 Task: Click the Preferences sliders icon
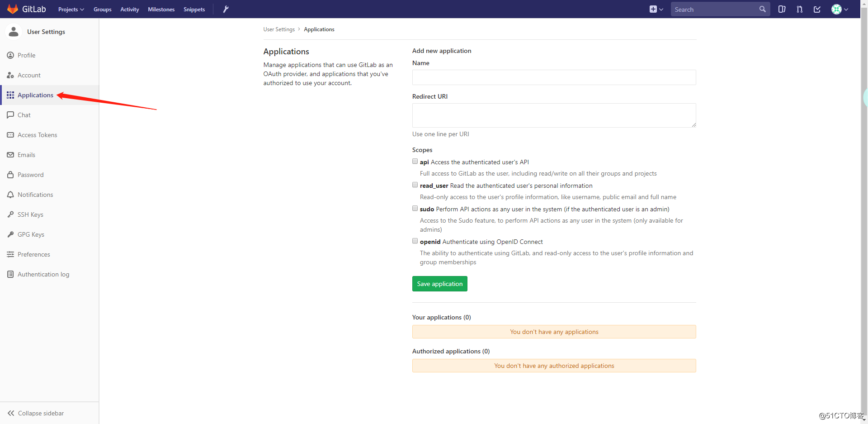click(10, 254)
